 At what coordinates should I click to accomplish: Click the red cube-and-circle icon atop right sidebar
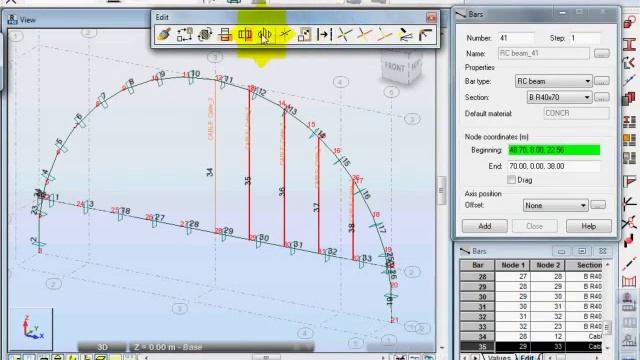(x=630, y=22)
